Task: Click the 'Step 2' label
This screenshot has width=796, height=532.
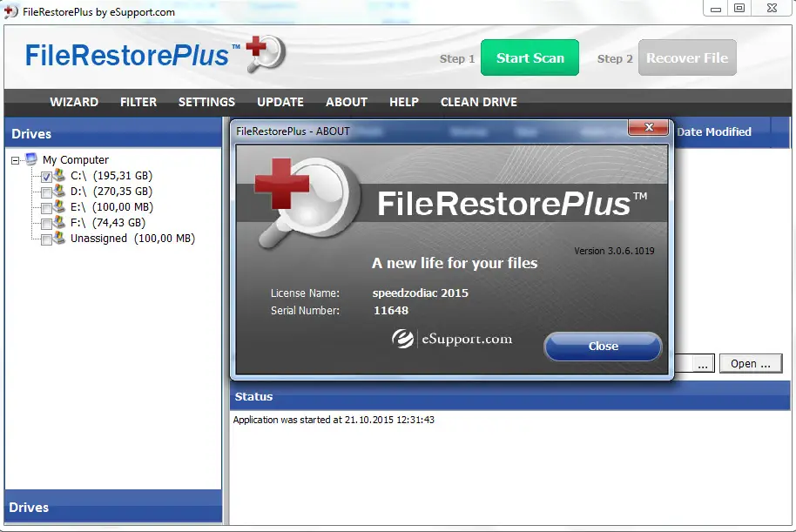Action: (615, 59)
